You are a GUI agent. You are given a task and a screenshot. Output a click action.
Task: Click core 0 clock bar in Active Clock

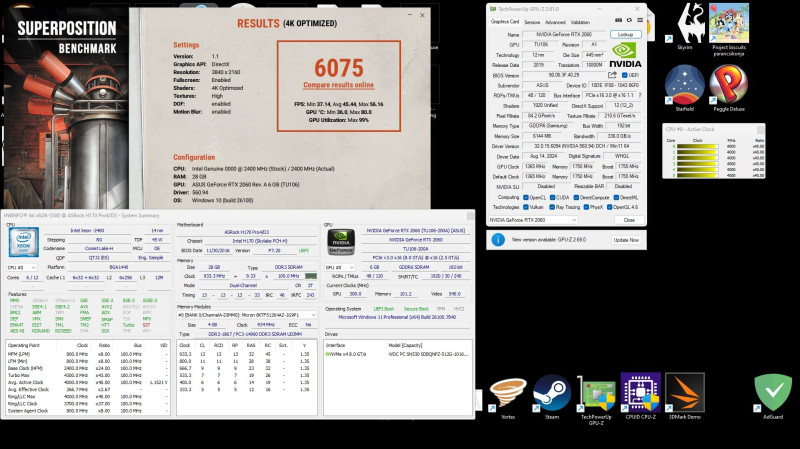[x=697, y=146]
